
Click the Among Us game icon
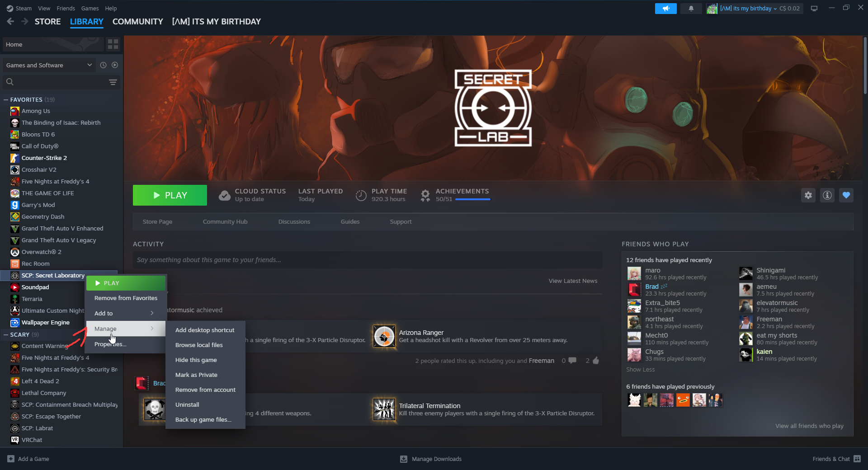[15, 111]
